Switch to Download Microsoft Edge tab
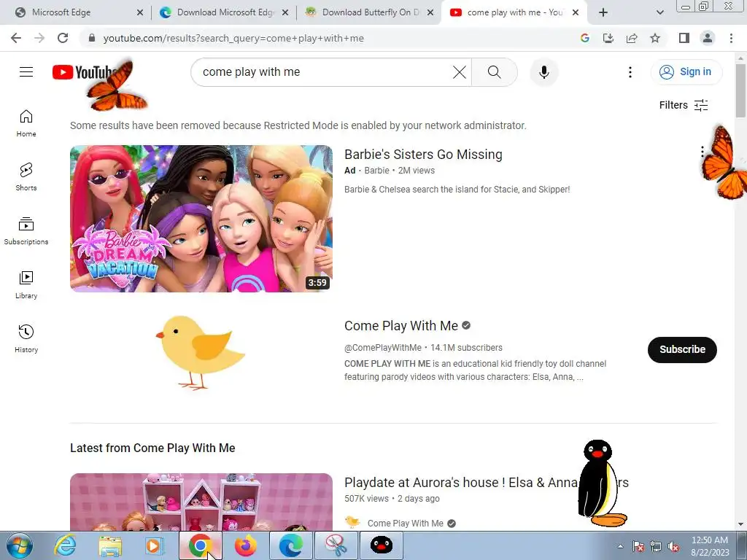 click(x=224, y=12)
